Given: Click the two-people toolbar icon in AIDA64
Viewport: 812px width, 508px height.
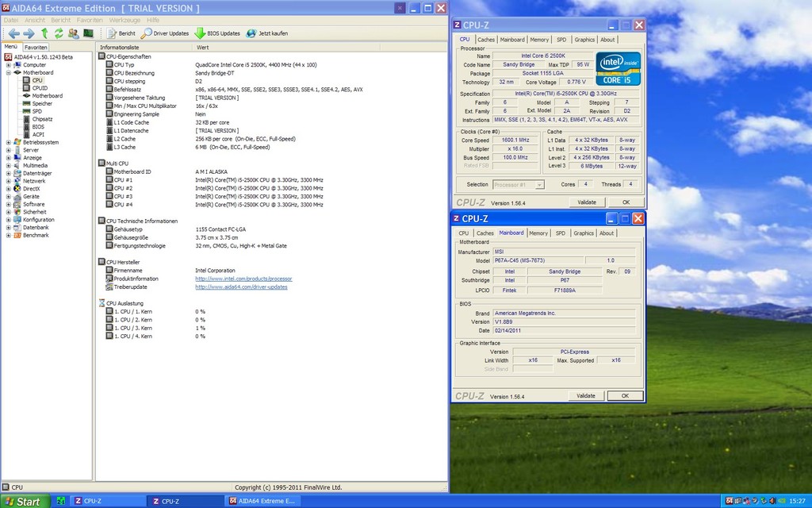Looking at the screenshot, I should (x=74, y=33).
